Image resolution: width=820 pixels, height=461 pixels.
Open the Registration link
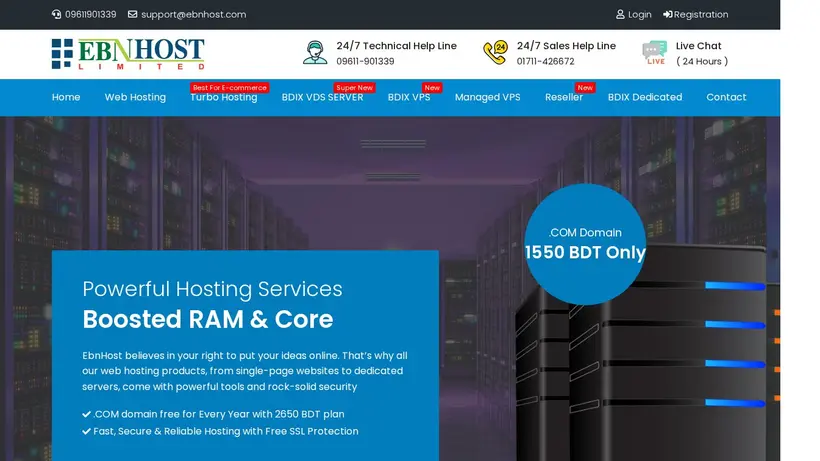click(x=701, y=15)
